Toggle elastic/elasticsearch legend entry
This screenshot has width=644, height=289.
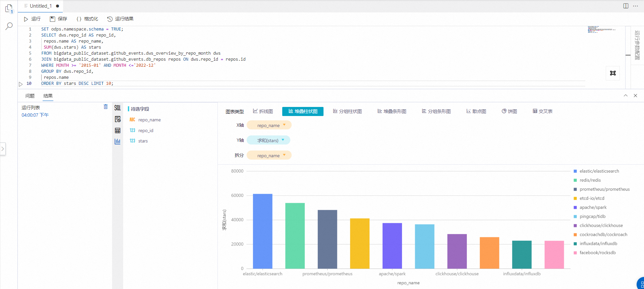coord(596,171)
